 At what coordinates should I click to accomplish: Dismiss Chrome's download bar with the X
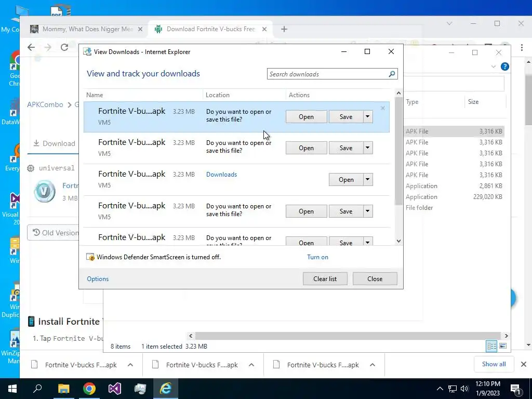click(x=524, y=364)
